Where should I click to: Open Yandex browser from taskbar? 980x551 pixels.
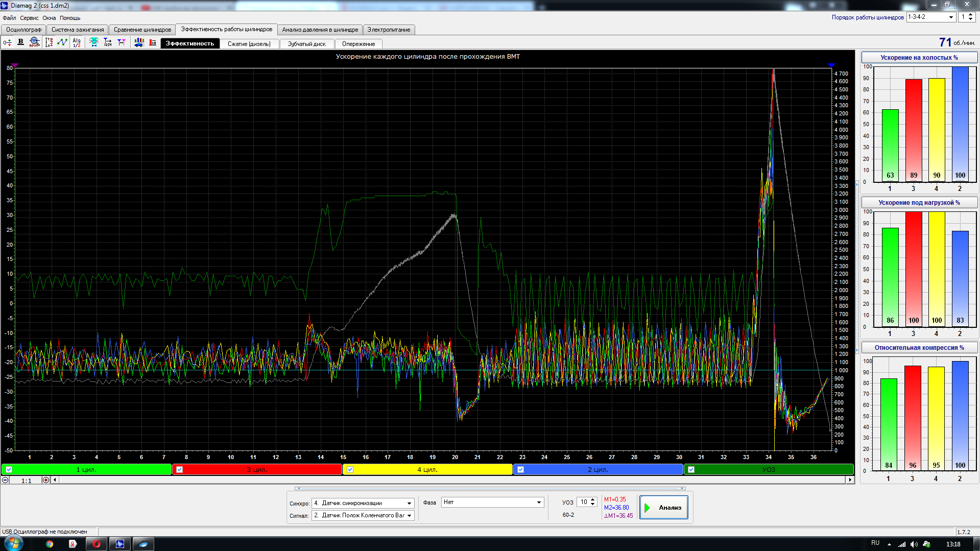click(x=73, y=544)
